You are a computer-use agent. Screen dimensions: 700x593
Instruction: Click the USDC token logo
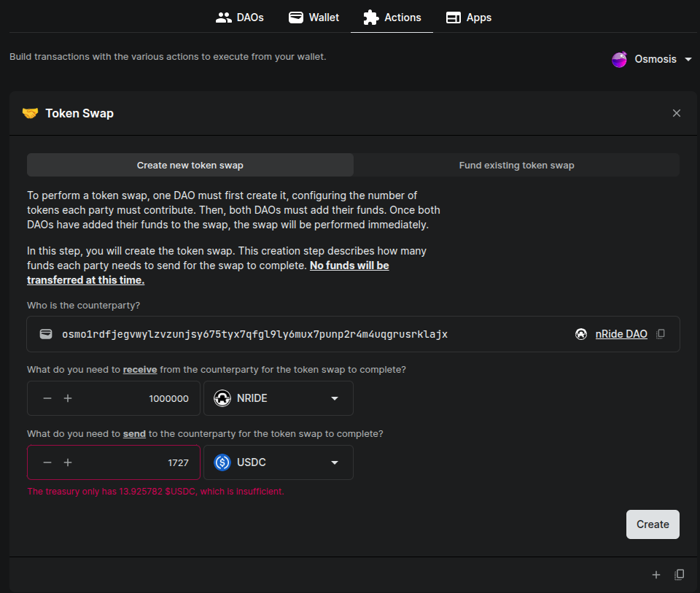coord(222,462)
